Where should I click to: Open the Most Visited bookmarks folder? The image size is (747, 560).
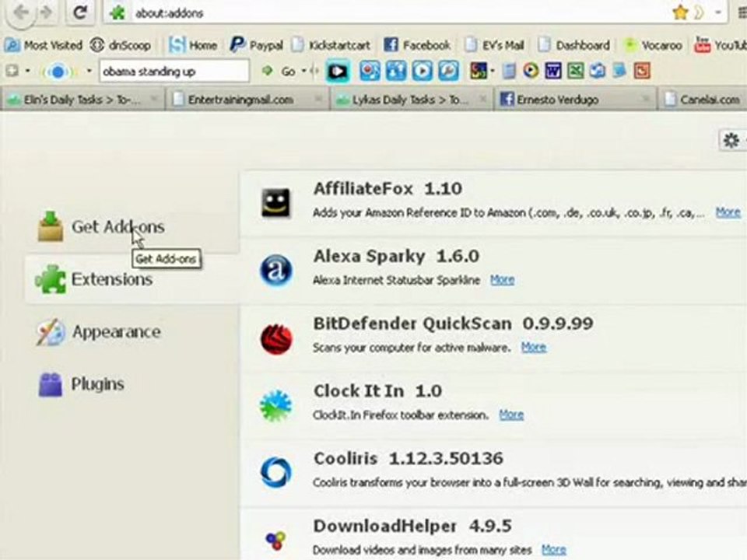coord(43,46)
